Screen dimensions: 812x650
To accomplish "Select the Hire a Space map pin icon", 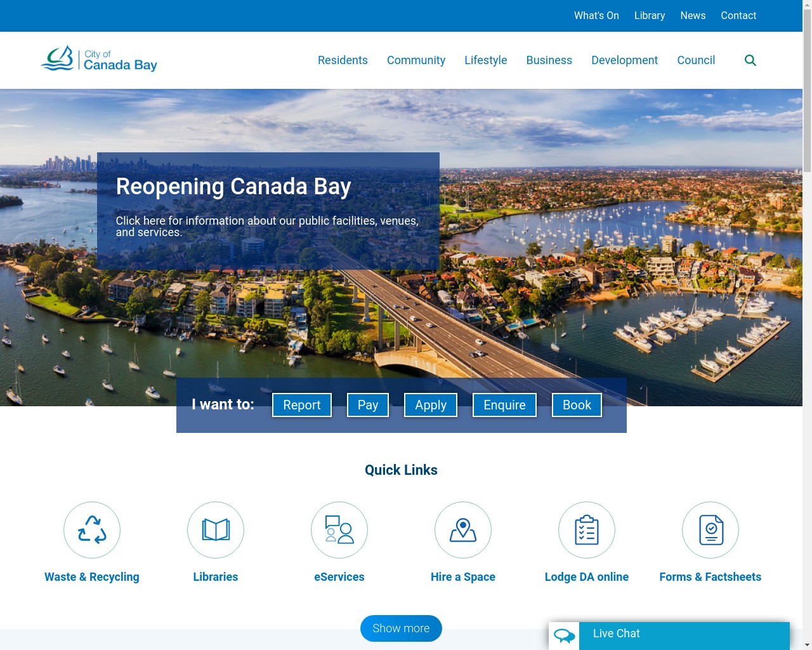I will point(462,530).
